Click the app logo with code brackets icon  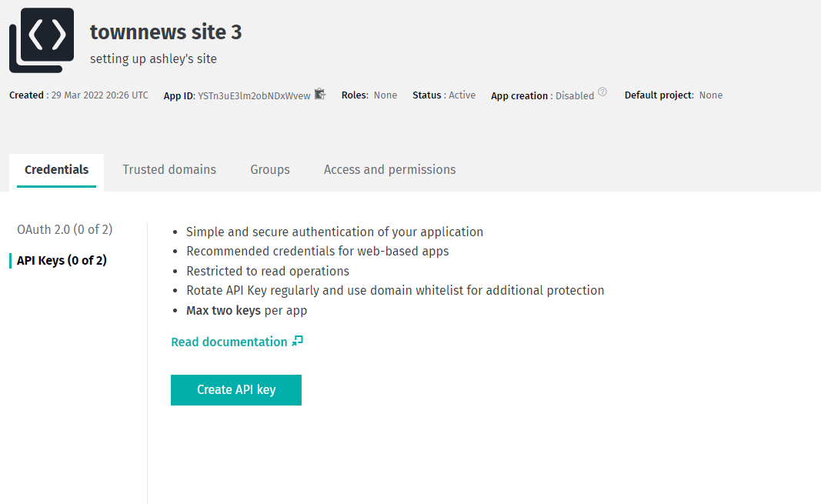click(41, 40)
